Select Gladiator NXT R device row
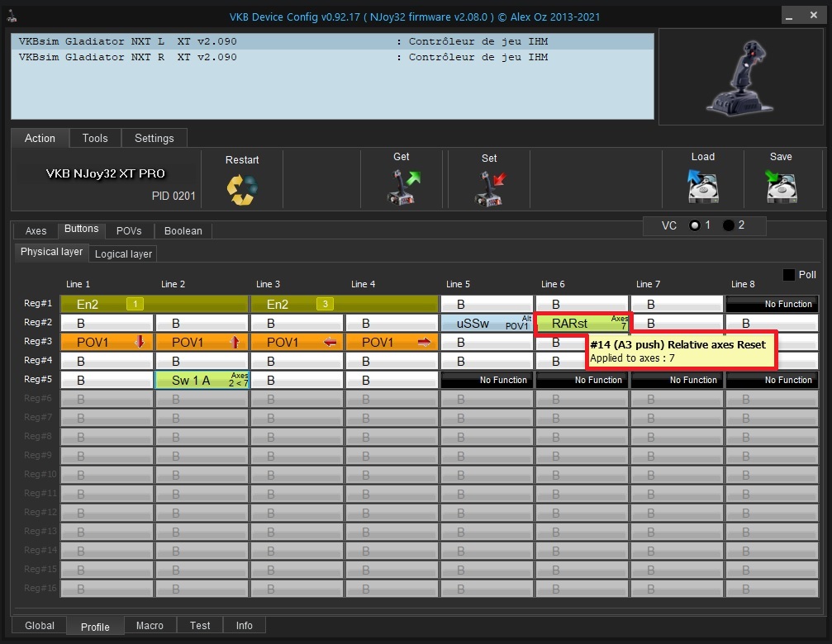Image resolution: width=832 pixels, height=644 pixels. 332,57
